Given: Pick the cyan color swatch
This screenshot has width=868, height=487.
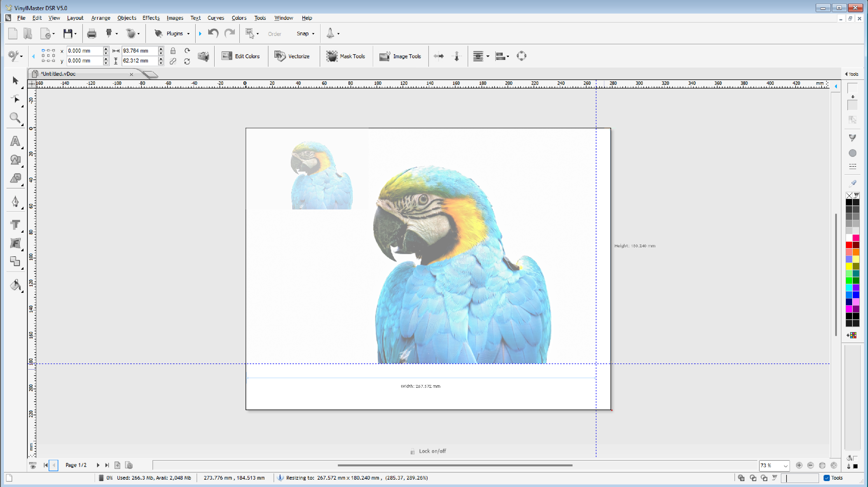Looking at the screenshot, I should (849, 287).
